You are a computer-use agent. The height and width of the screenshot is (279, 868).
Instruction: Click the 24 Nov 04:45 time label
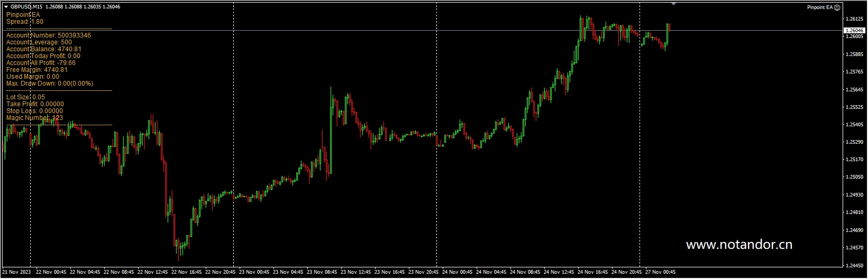(491, 272)
